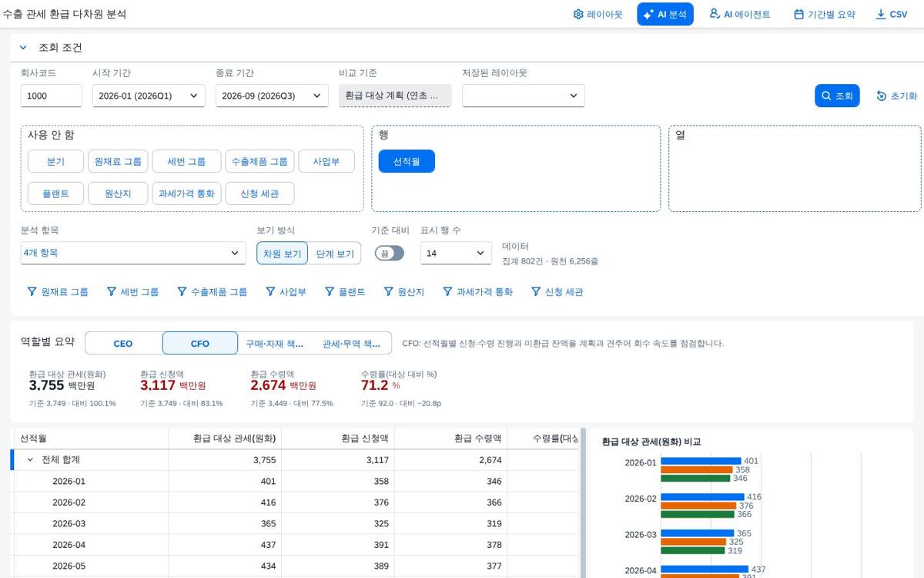Select the 세번 그룹 dimension chip
924x578 pixels.
(x=186, y=162)
